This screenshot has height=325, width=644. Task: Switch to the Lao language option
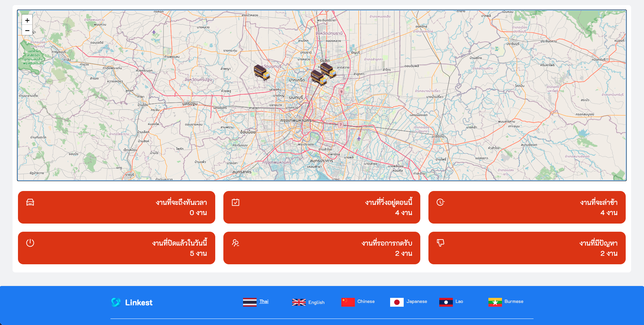click(x=459, y=301)
